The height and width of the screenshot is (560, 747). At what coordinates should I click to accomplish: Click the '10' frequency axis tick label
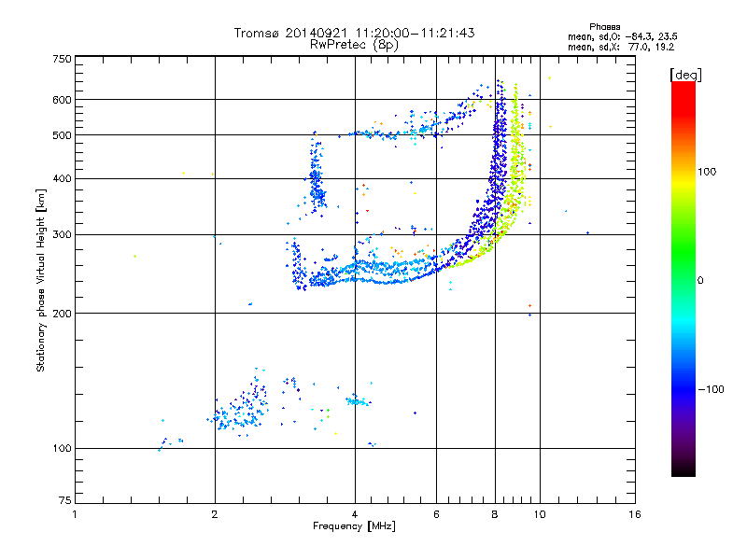click(540, 514)
